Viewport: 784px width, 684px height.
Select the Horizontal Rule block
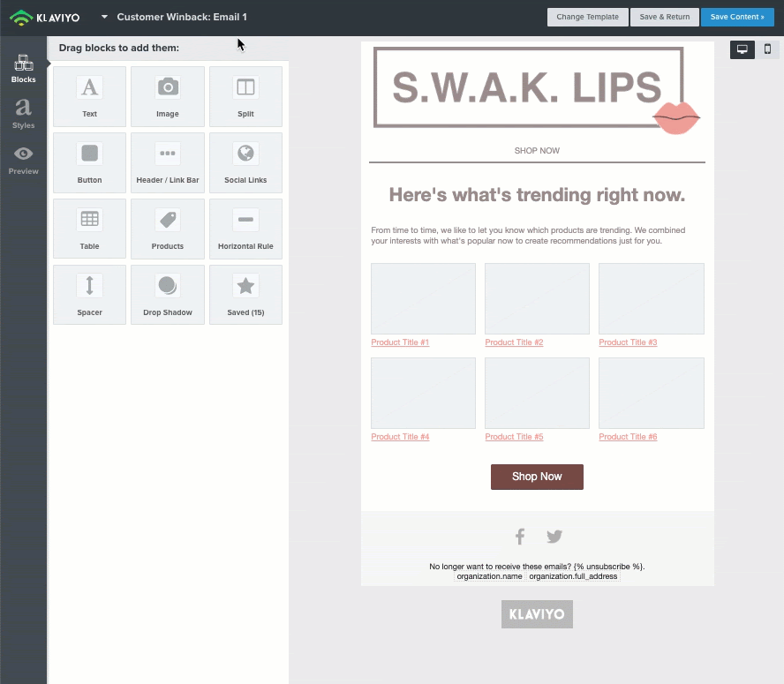[245, 229]
